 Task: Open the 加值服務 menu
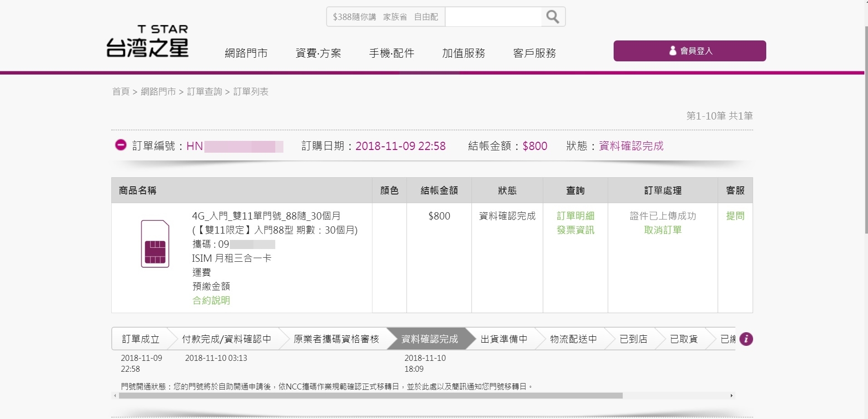464,53
